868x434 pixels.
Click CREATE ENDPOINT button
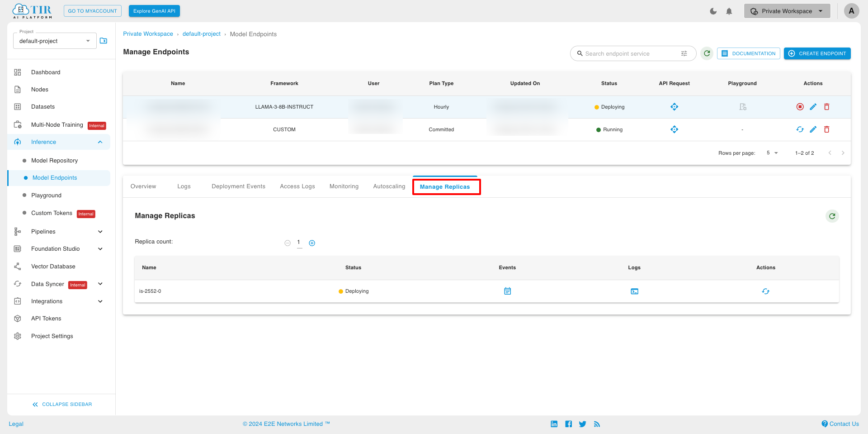[x=817, y=53]
